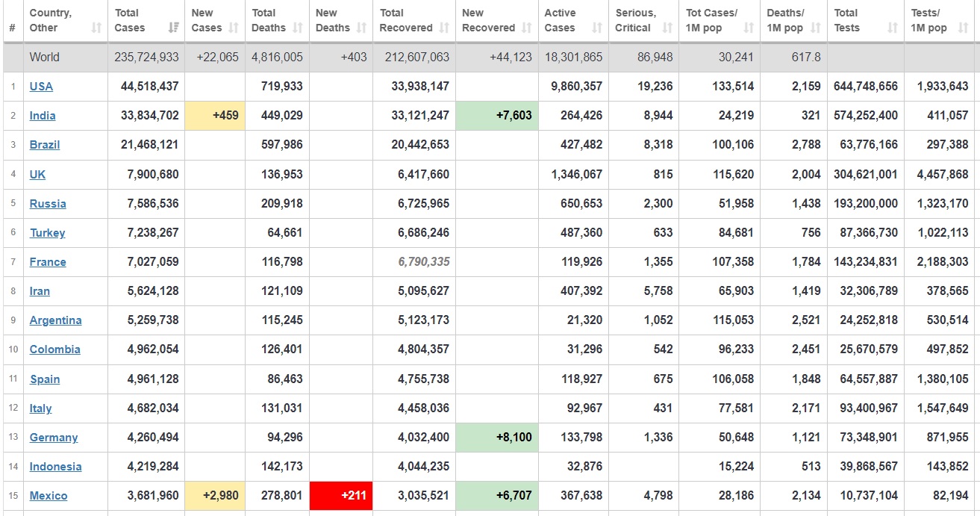Click sort arrows beside Total Recovered
Image resolution: width=980 pixels, height=516 pixels.
click(x=444, y=28)
